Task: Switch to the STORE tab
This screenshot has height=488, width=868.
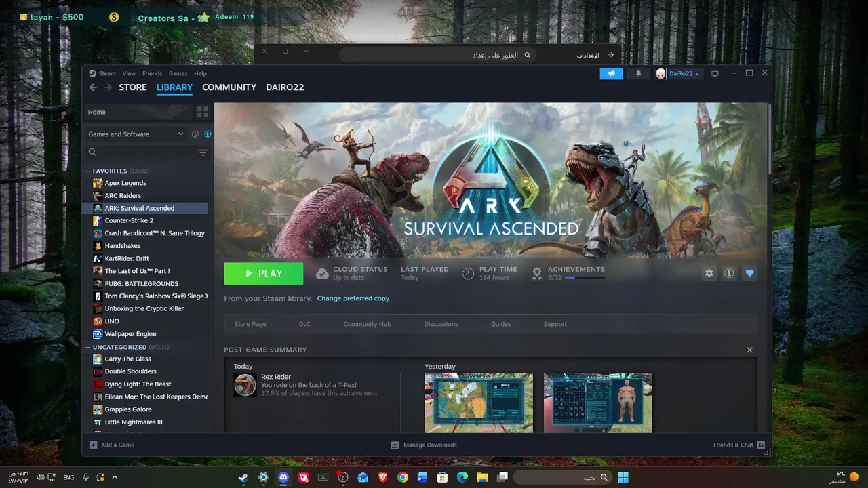Action: pos(133,87)
